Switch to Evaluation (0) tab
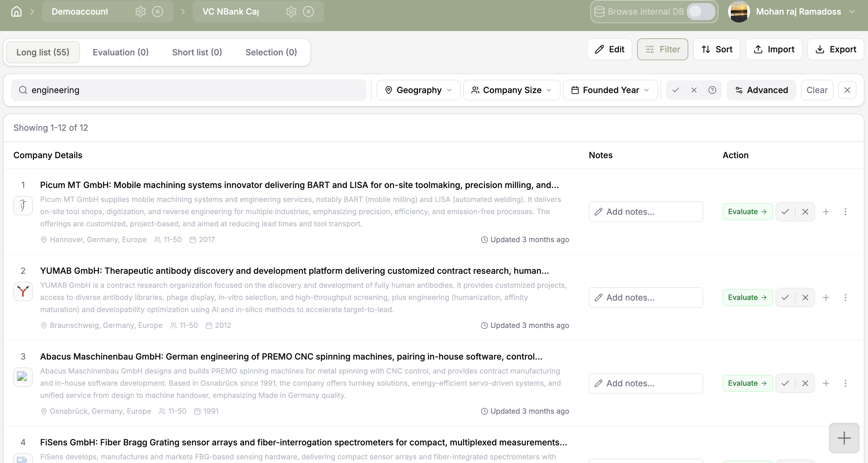The image size is (868, 463). [x=121, y=52]
